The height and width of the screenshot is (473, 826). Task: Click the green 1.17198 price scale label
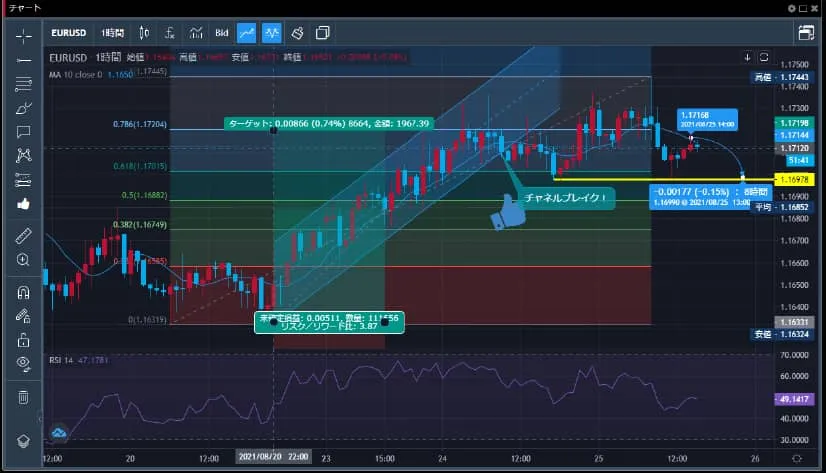click(794, 123)
